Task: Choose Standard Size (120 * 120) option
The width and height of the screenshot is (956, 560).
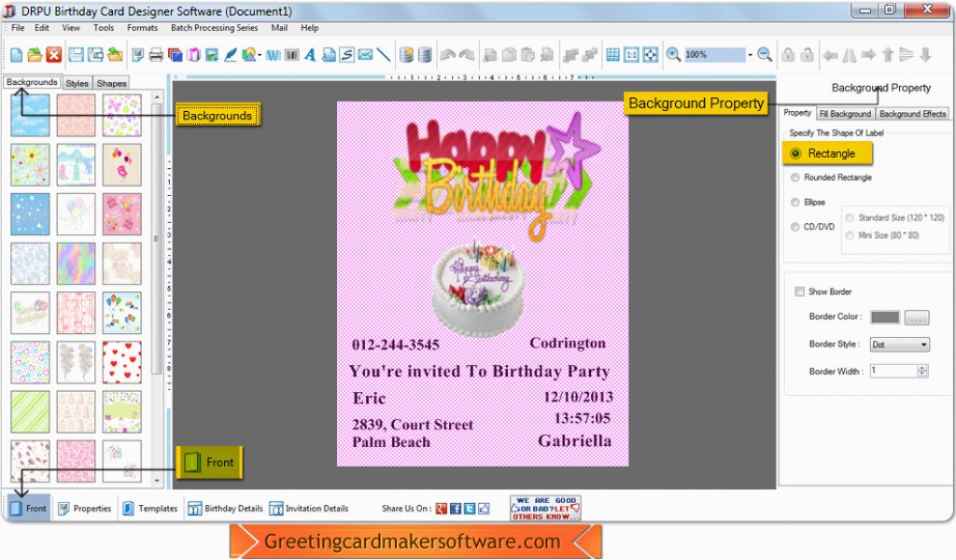Action: coord(850,217)
